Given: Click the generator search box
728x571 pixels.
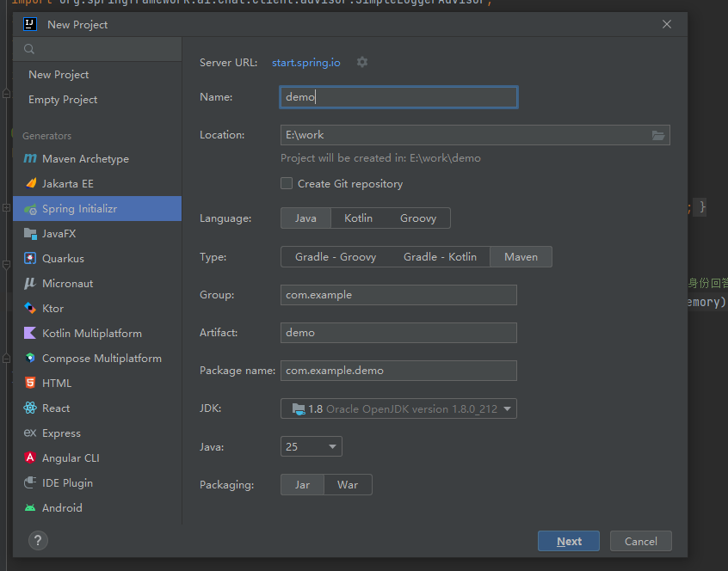Looking at the screenshot, I should click(x=97, y=49).
